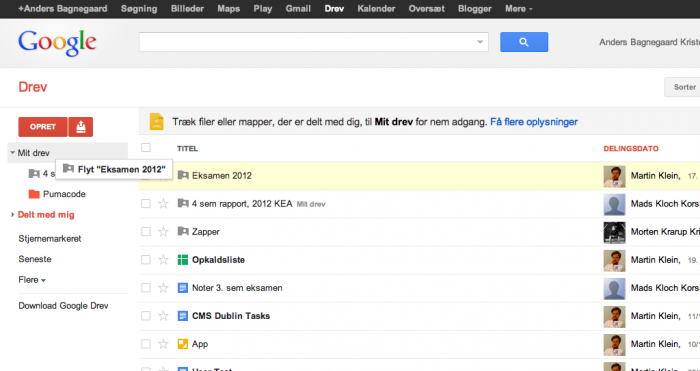Open the Eksamen 2012 folder title
Screen dimensions: 700x371
coord(222,175)
